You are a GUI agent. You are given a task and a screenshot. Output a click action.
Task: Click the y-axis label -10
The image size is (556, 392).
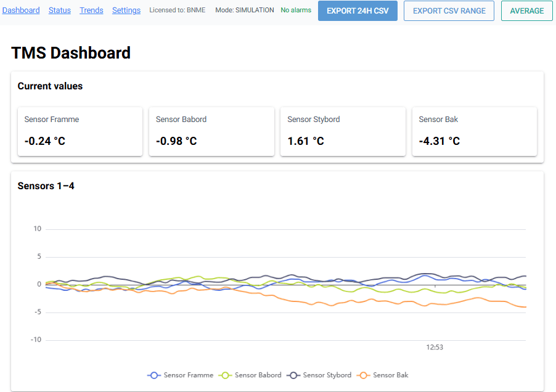(36, 340)
